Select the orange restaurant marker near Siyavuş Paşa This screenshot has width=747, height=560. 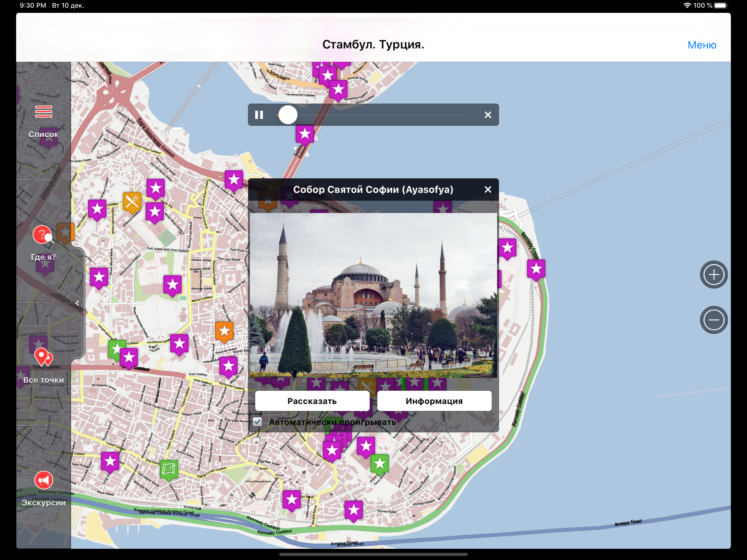click(132, 203)
